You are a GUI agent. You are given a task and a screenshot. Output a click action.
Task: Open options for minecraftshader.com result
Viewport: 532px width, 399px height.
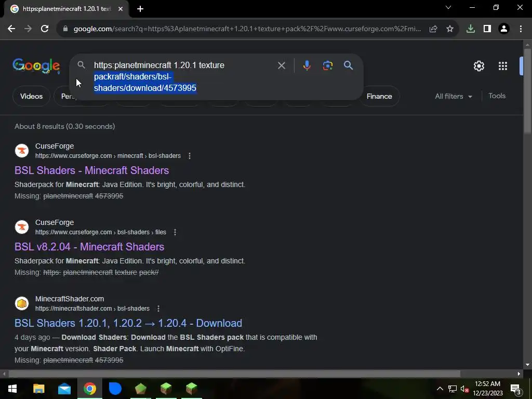(x=158, y=309)
